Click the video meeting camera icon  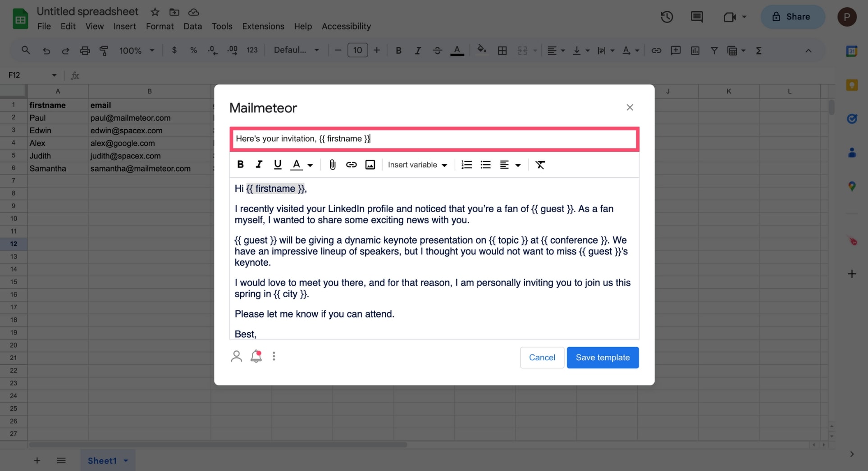[729, 17]
